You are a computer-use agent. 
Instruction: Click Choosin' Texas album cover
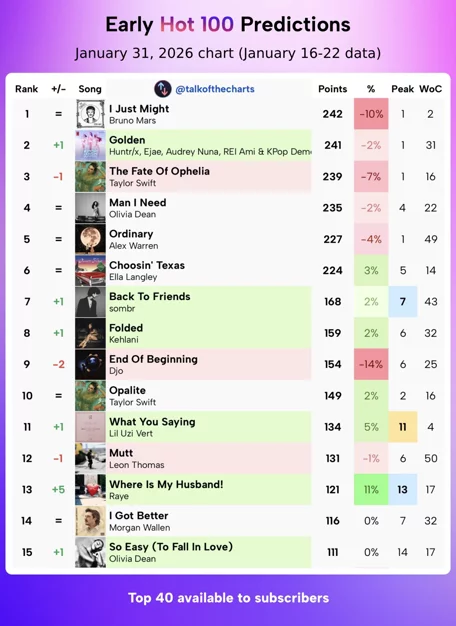[91, 270]
